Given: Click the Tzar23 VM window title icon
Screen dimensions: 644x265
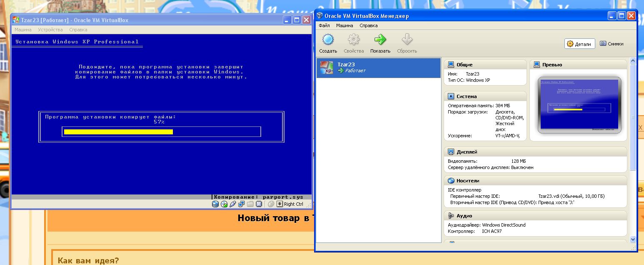Looking at the screenshot, I should point(16,20).
